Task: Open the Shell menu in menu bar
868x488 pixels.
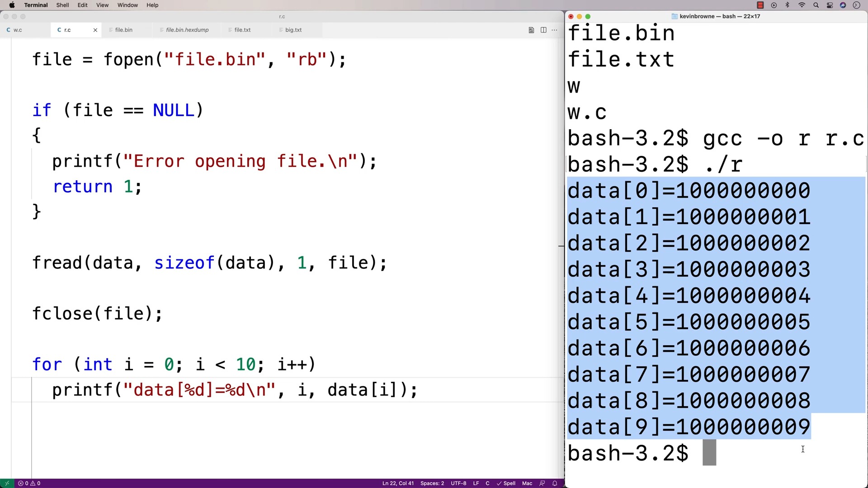Action: (62, 5)
